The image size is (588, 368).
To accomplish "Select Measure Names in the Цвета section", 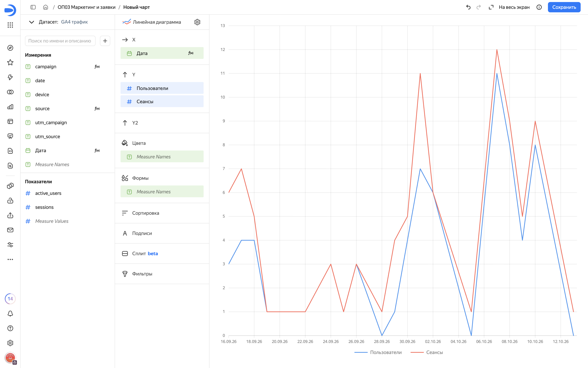I will click(162, 157).
